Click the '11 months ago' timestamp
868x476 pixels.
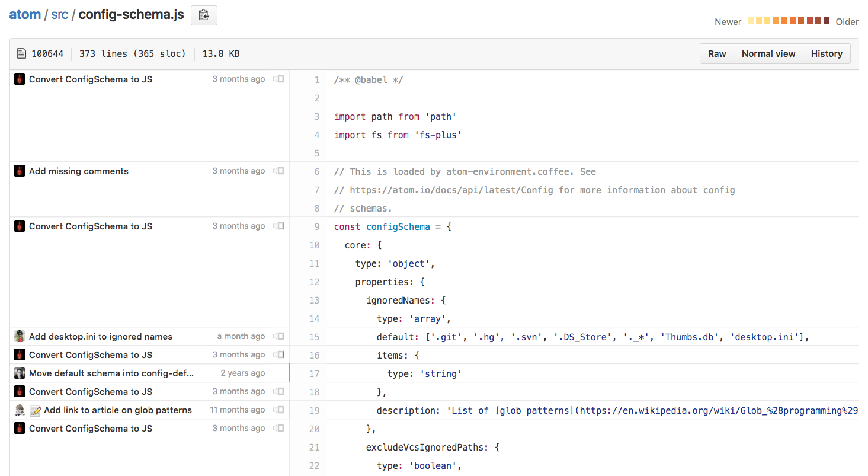point(238,410)
